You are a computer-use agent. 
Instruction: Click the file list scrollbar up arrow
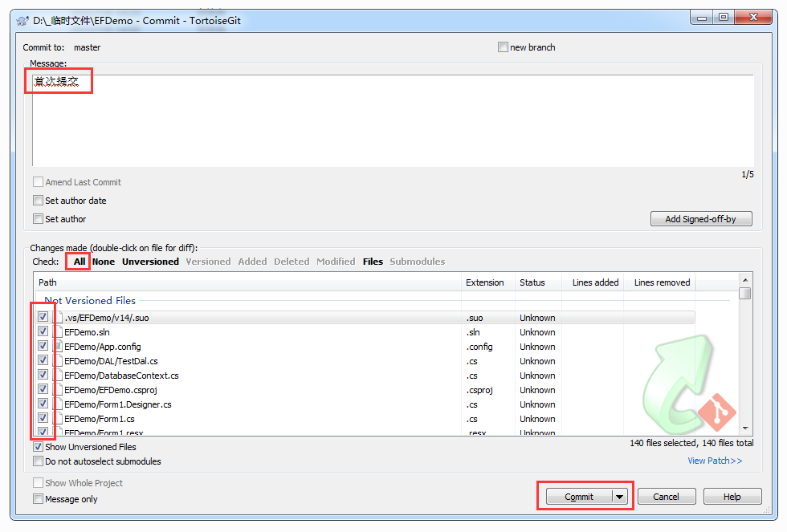pyautogui.click(x=745, y=280)
